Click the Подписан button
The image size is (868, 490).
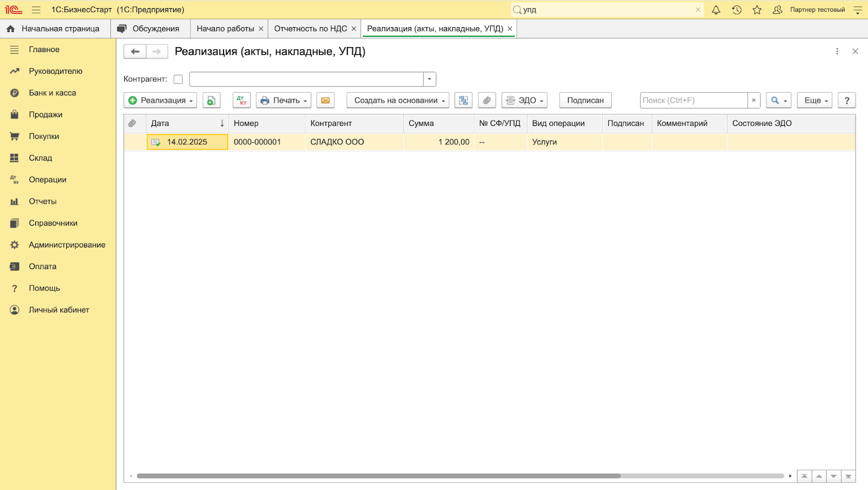click(585, 100)
